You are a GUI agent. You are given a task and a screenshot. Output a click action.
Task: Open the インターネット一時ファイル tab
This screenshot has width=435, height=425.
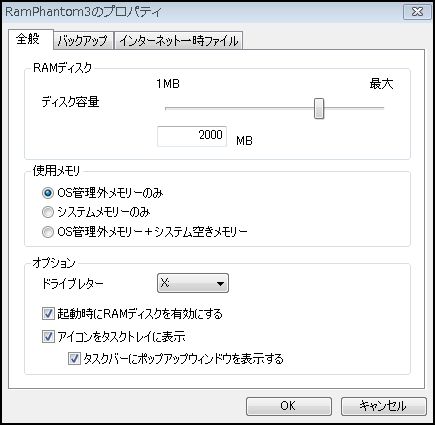(179, 41)
